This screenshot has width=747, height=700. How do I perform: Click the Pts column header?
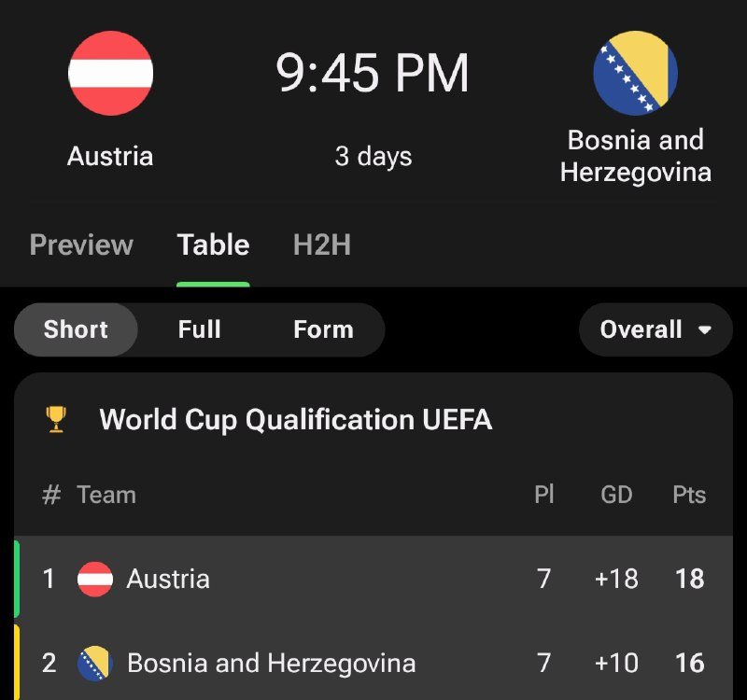(689, 495)
